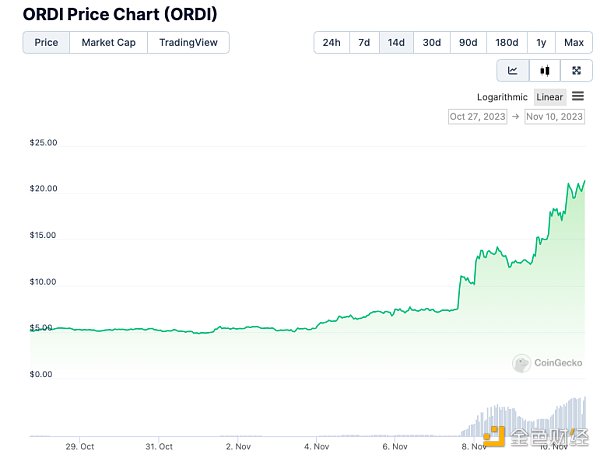This screenshot has width=600, height=458.
Task: Switch to the Price tab
Action: pyautogui.click(x=46, y=42)
